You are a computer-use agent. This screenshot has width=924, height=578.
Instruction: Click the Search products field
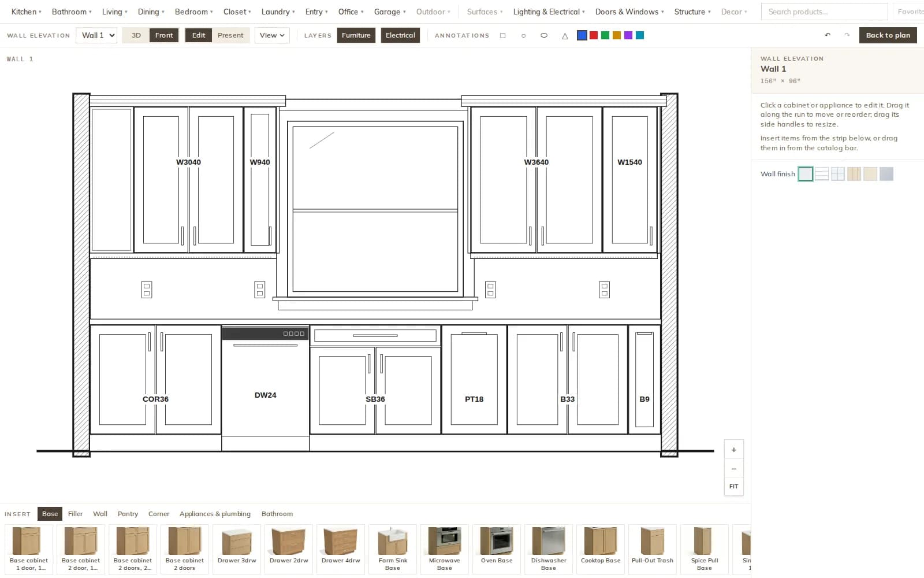tap(824, 12)
